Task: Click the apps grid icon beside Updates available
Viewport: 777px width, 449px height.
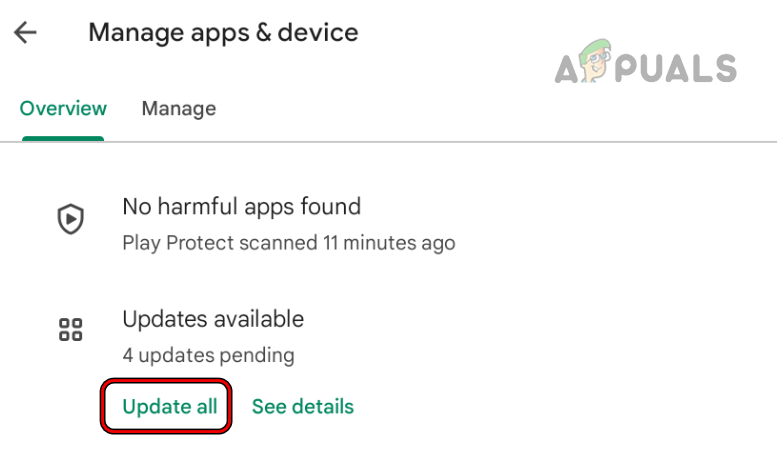Action: click(x=70, y=331)
